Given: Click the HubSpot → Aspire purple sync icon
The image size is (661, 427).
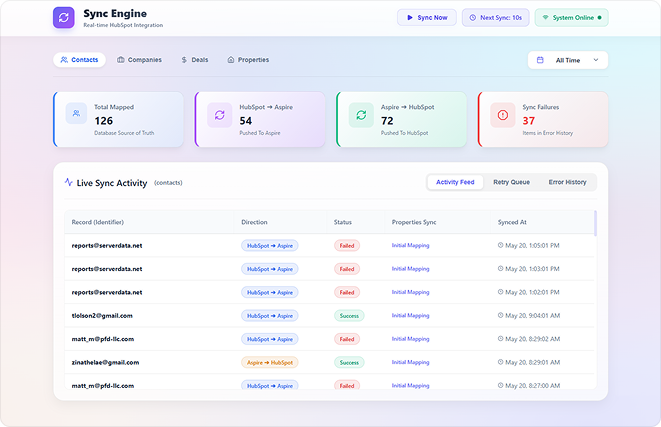Looking at the screenshot, I should 220,115.
